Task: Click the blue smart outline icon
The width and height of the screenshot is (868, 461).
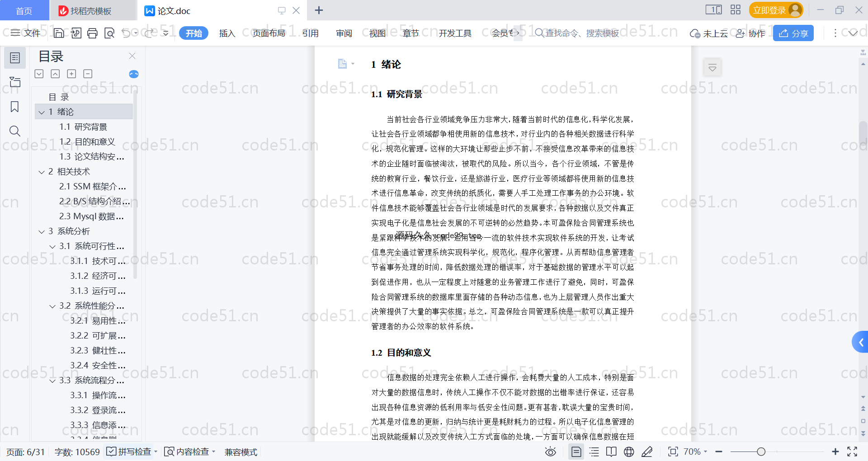Action: [x=134, y=74]
